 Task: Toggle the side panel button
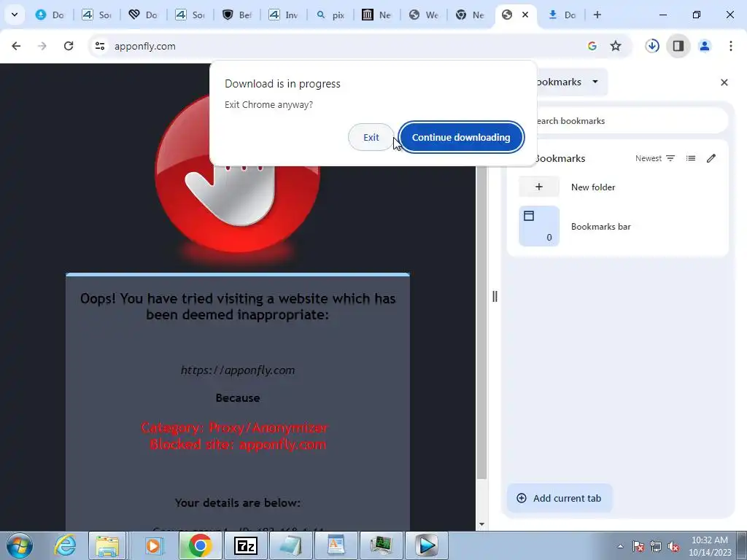pyautogui.click(x=678, y=46)
